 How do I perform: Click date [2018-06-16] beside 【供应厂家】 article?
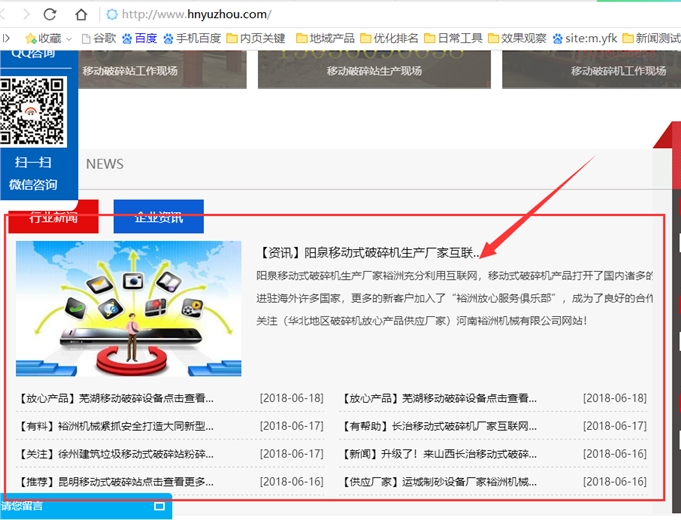coord(615,481)
